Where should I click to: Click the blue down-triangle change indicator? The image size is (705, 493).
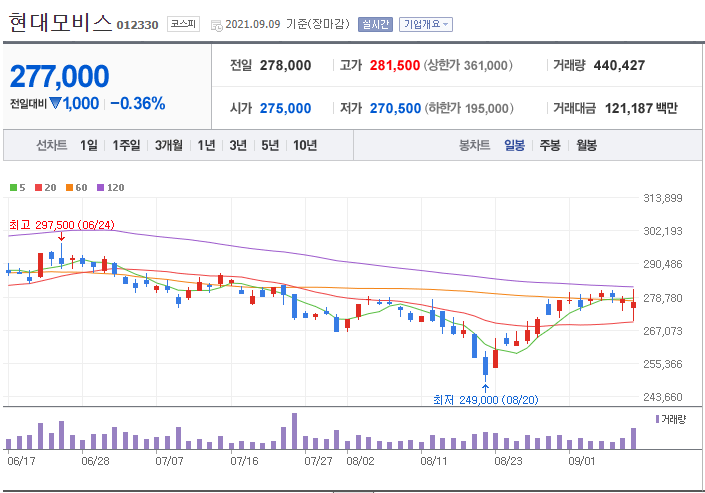click(55, 103)
